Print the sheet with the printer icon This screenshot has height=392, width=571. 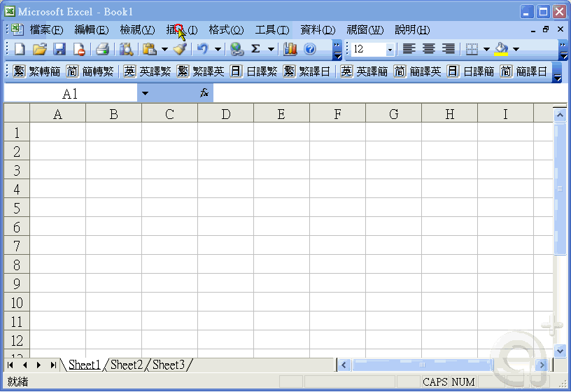[103, 49]
